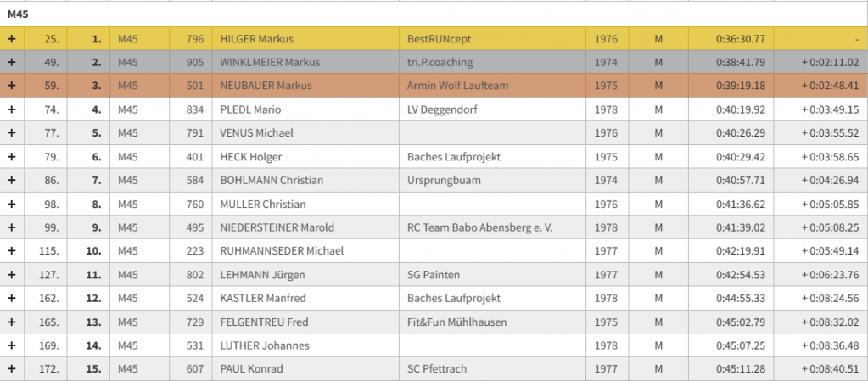868x381 pixels.
Task: Expand LEHMANN Jürgen's result details
Action: coord(11,275)
